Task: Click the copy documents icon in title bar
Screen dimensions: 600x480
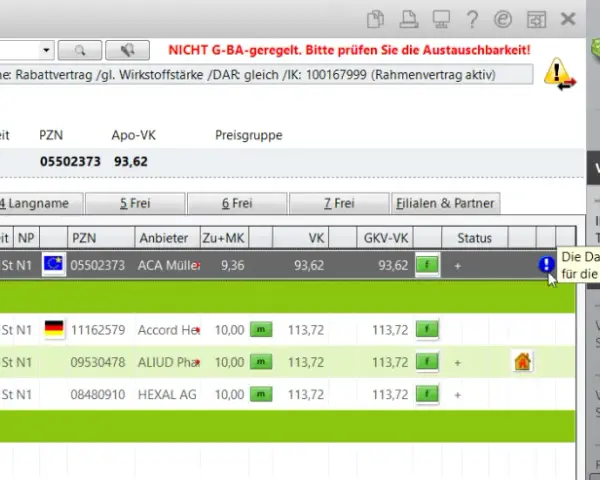Action: pos(375,19)
